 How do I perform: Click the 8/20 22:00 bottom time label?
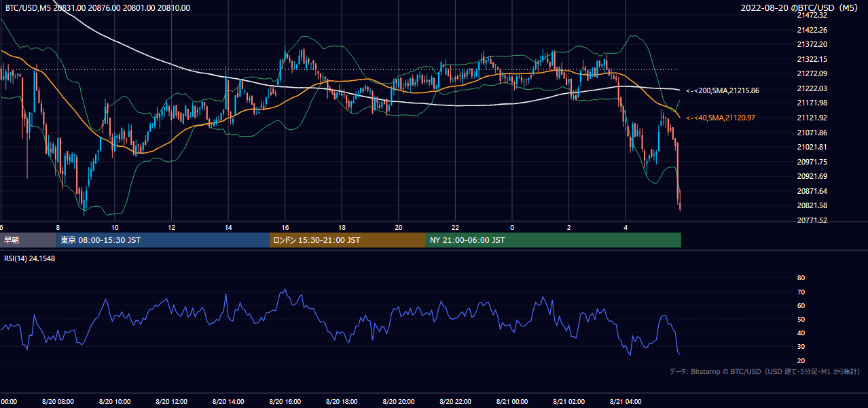tap(455, 402)
